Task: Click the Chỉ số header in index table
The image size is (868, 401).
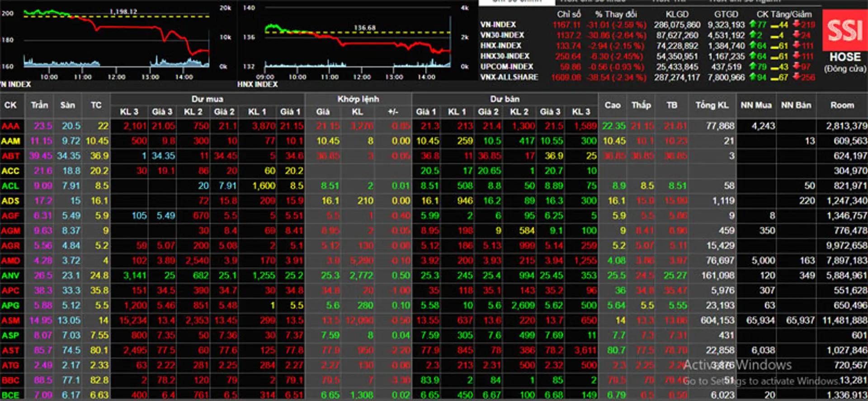Action: coord(569,14)
